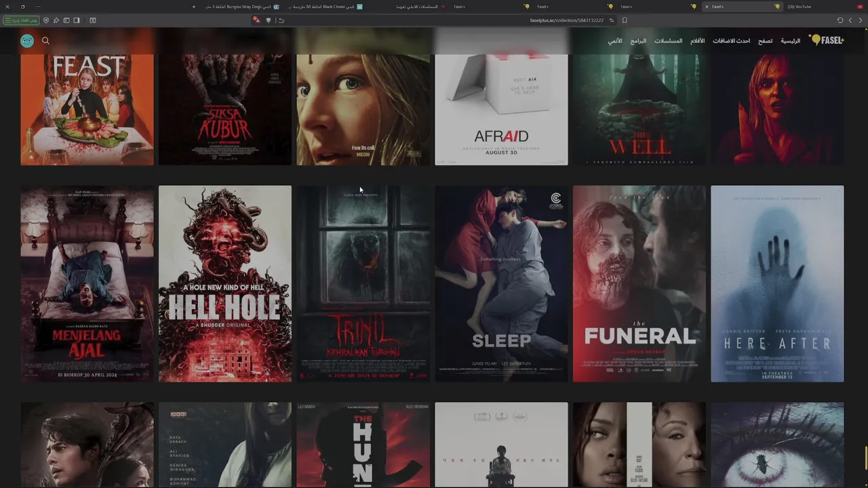Open the Neon close-up face poster

(363, 108)
